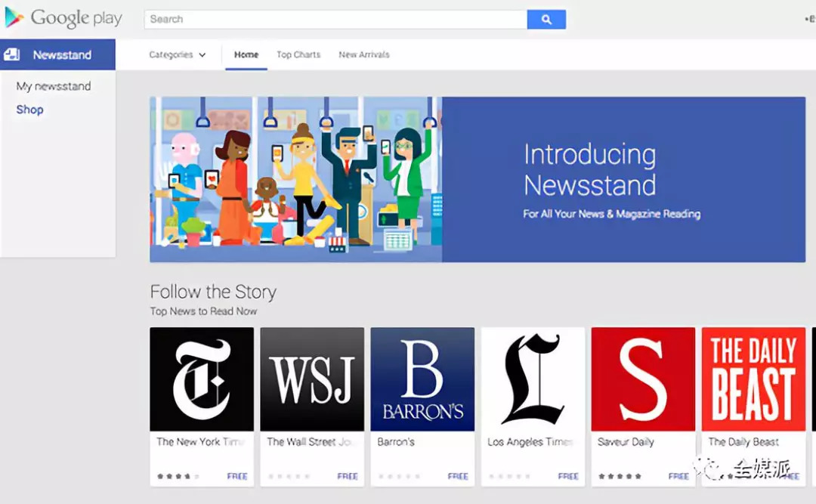Click FREE on The New York Times card
Screen dimensions: 816x504
click(237, 476)
